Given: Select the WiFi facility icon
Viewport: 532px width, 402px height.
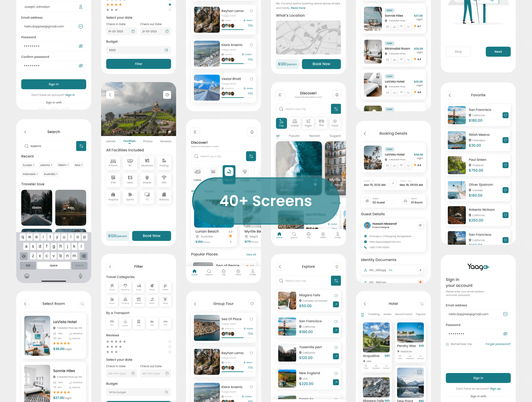Looking at the screenshot, I should tap(164, 179).
